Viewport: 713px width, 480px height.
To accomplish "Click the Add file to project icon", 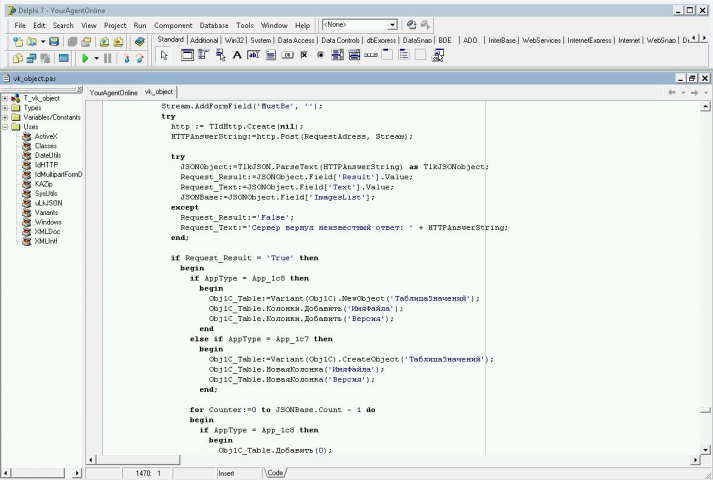I will 105,42.
